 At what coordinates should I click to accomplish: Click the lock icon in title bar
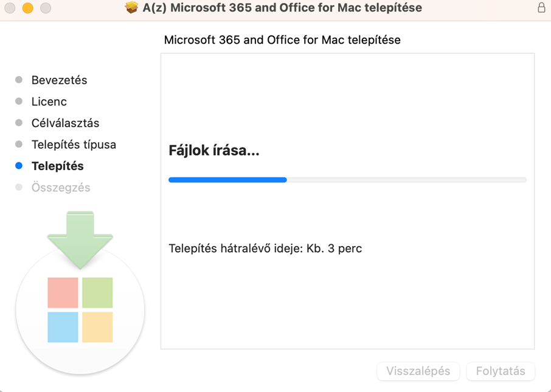pos(541,8)
